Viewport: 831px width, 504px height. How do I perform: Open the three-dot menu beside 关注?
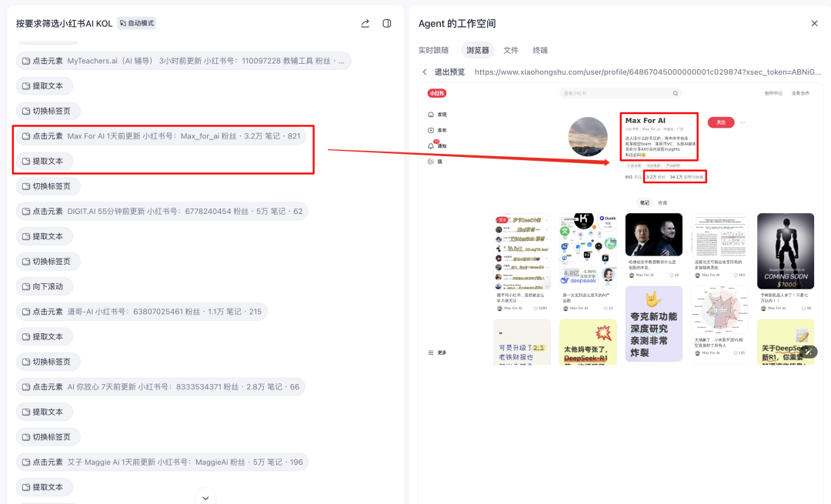(x=743, y=122)
